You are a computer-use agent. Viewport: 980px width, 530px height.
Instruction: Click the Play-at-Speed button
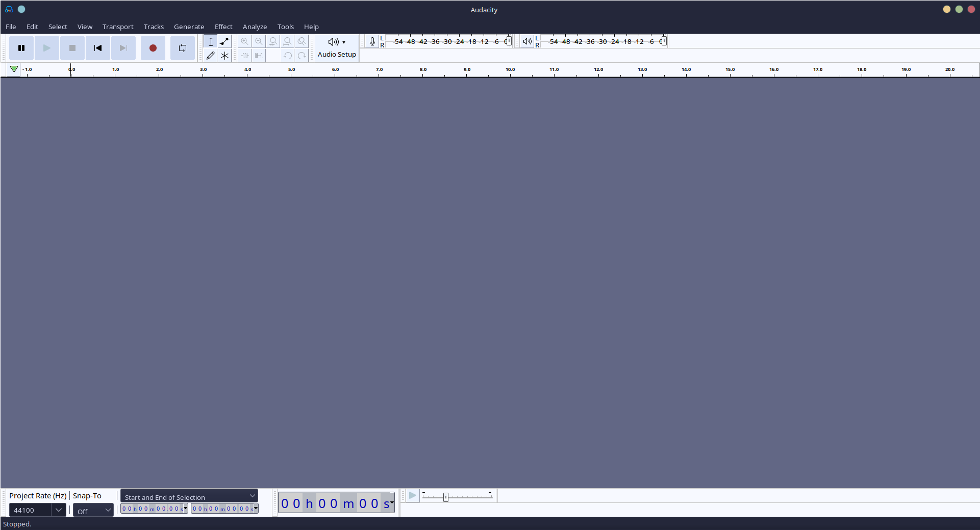pos(412,496)
